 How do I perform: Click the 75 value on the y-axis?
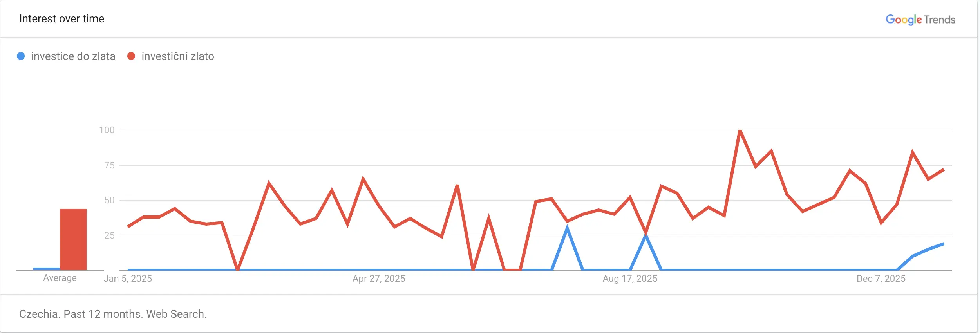pyautogui.click(x=110, y=165)
